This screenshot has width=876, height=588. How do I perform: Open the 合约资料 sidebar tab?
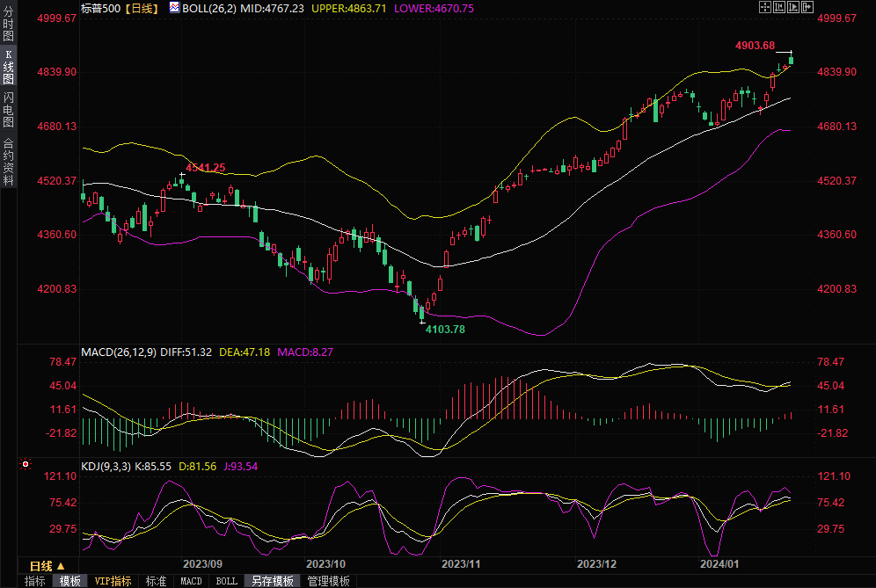coord(8,161)
